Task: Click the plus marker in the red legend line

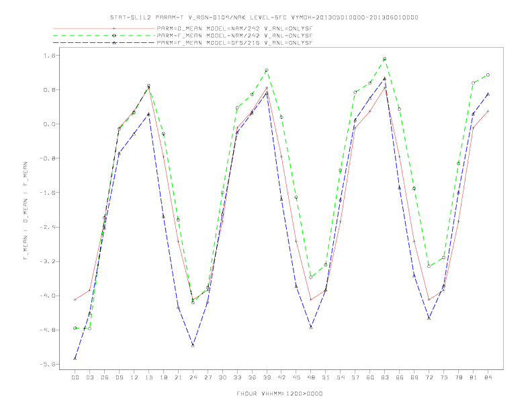Action: click(114, 28)
